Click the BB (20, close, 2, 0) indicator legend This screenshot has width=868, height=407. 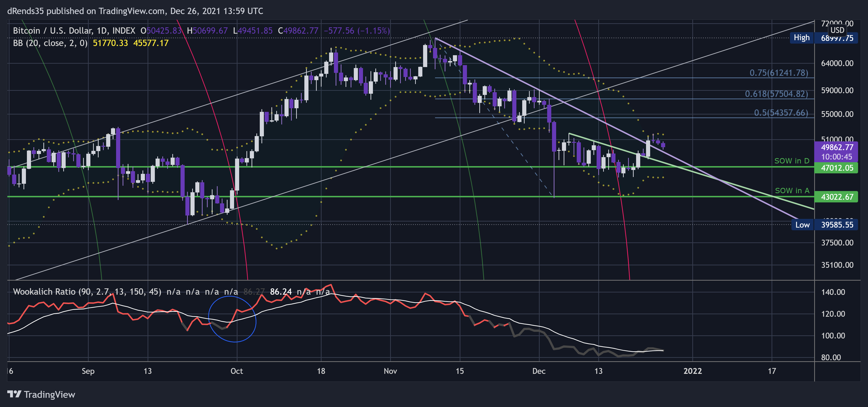(x=50, y=43)
